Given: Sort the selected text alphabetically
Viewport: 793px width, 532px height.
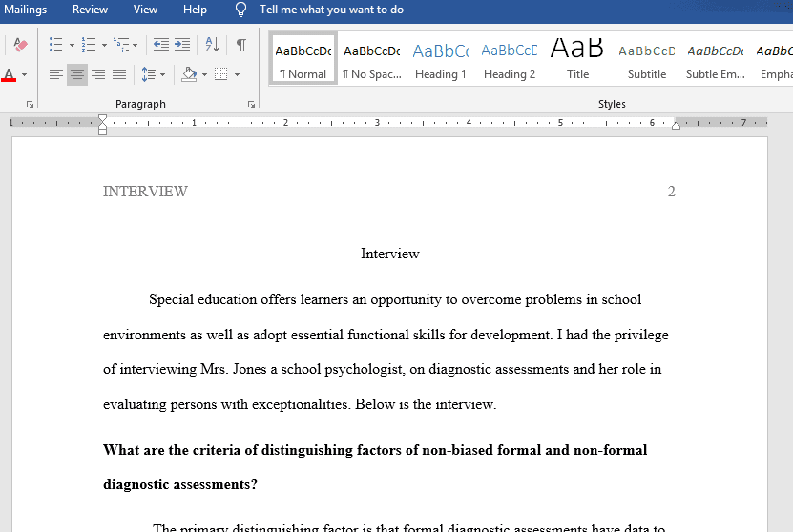Looking at the screenshot, I should click(212, 45).
